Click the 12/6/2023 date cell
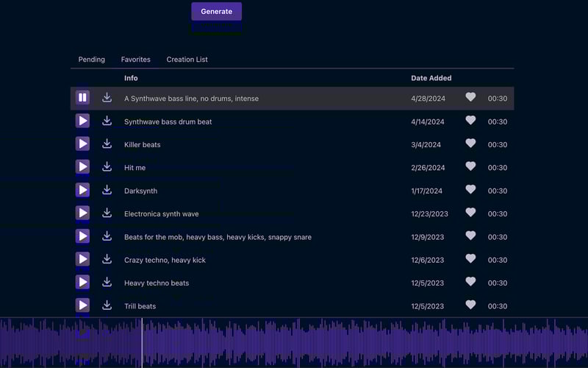This screenshot has width=588, height=368. click(428, 260)
